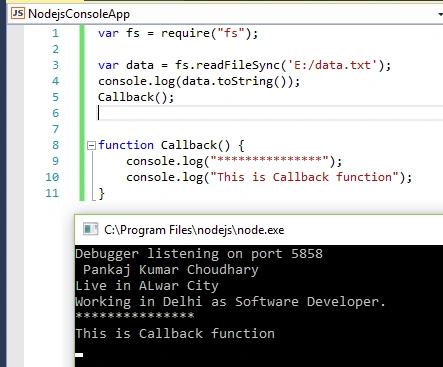443x367 pixels.
Task: Click line number 3 in the gutter
Action: pyautogui.click(x=56, y=65)
